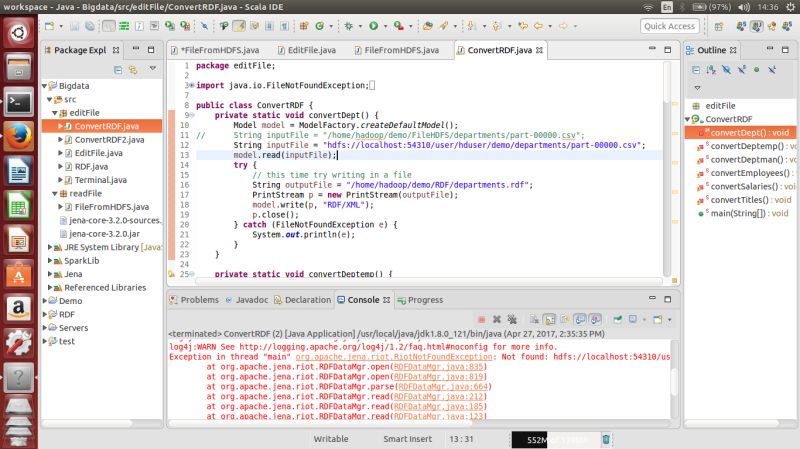Open LibreOffice Calc from the dock

pos(19,205)
